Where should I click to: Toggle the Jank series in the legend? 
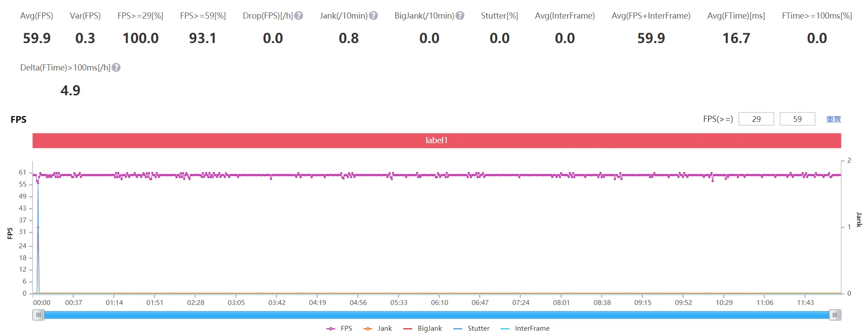378,328
